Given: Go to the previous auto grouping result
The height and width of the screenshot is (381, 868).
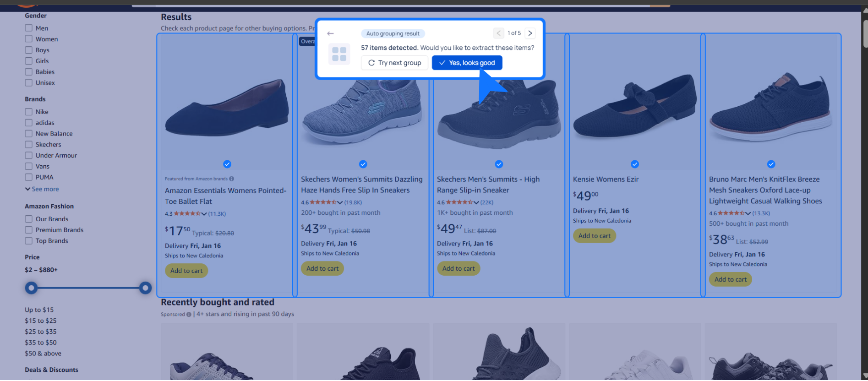Looking at the screenshot, I should [x=498, y=33].
